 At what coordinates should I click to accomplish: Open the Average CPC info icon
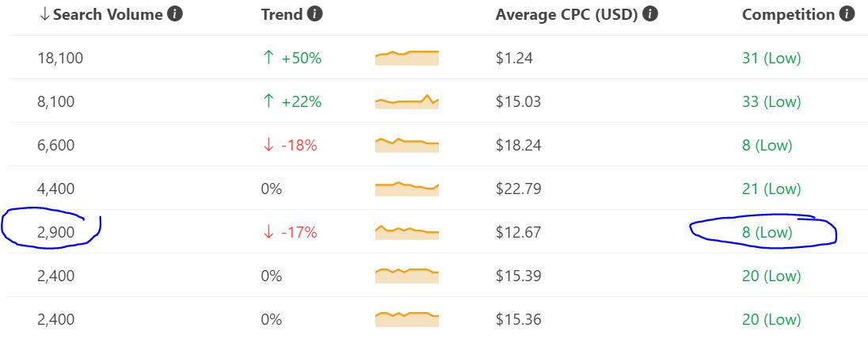[650, 14]
